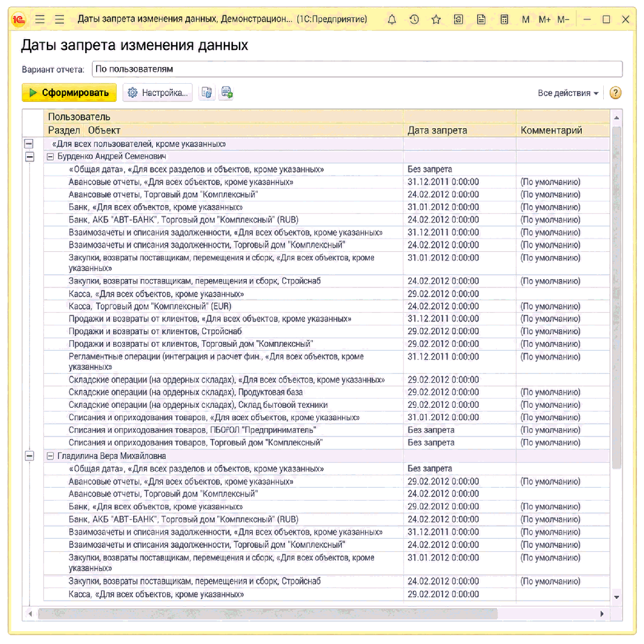The height and width of the screenshot is (644, 644).
Task: Click the 1C logo icon in title bar
Action: 19,19
